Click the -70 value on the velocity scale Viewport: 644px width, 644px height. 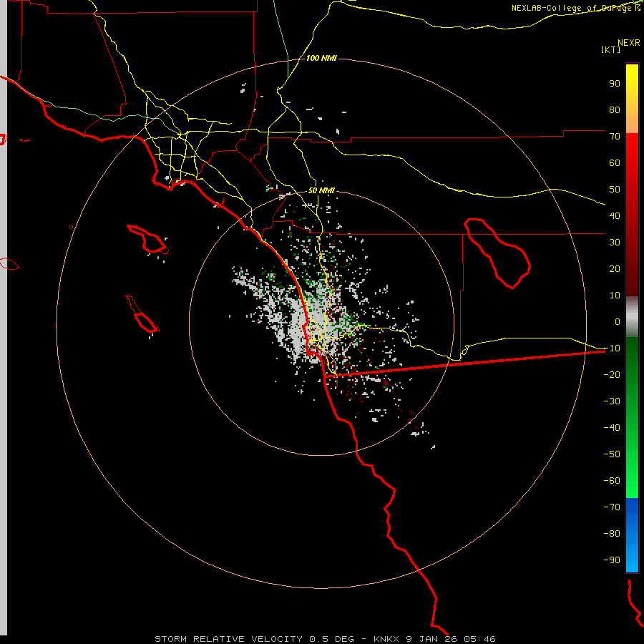(x=612, y=507)
